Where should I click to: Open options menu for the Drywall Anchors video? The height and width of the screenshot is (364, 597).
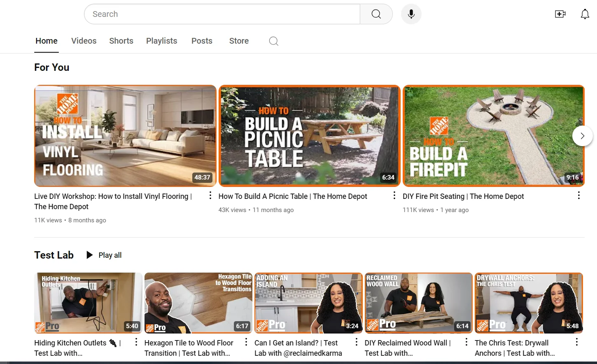[576, 341]
